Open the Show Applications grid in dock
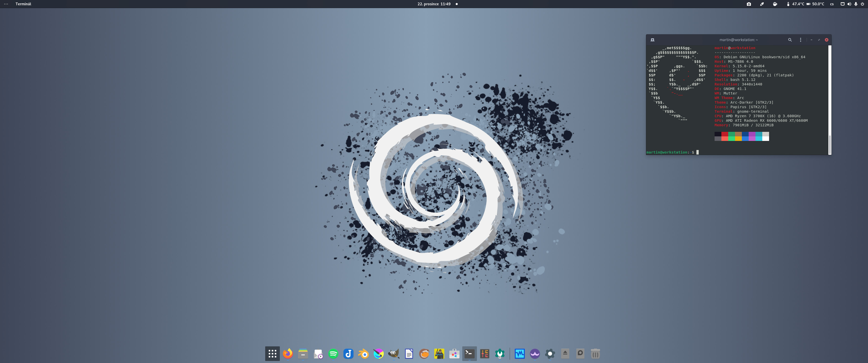The width and height of the screenshot is (868, 363). pos(272,354)
